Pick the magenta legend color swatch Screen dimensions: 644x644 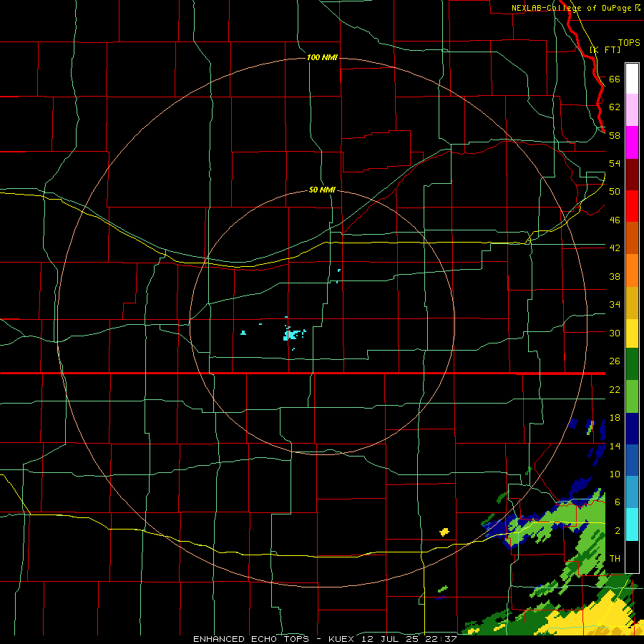tap(632, 142)
